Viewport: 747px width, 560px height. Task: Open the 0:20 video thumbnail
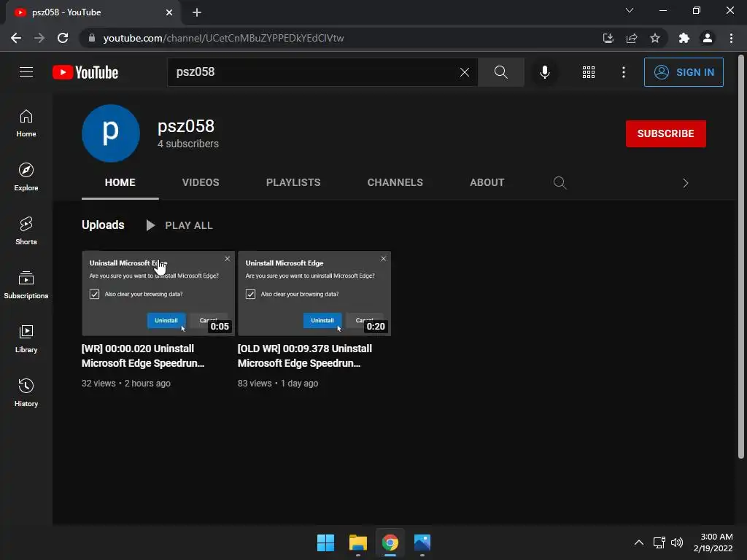[x=314, y=293]
